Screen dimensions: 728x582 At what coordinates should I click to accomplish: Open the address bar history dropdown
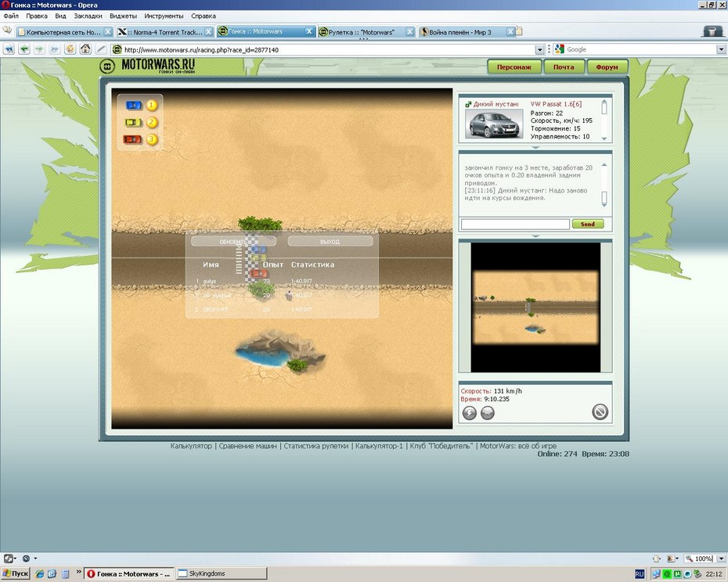coord(539,49)
